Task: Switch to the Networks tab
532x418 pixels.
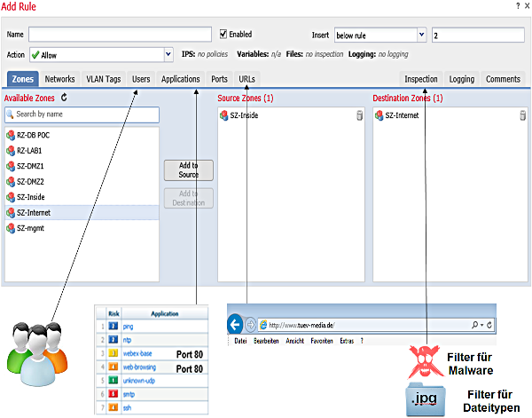Action: 59,79
